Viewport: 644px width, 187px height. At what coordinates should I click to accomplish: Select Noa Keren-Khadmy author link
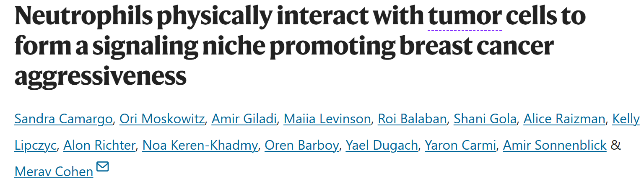(x=200, y=145)
